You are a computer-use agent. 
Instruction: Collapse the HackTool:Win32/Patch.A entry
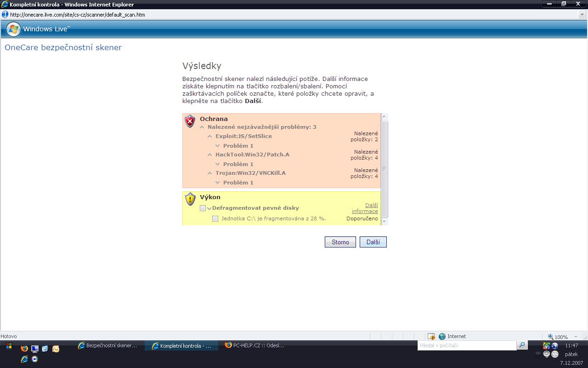point(210,155)
